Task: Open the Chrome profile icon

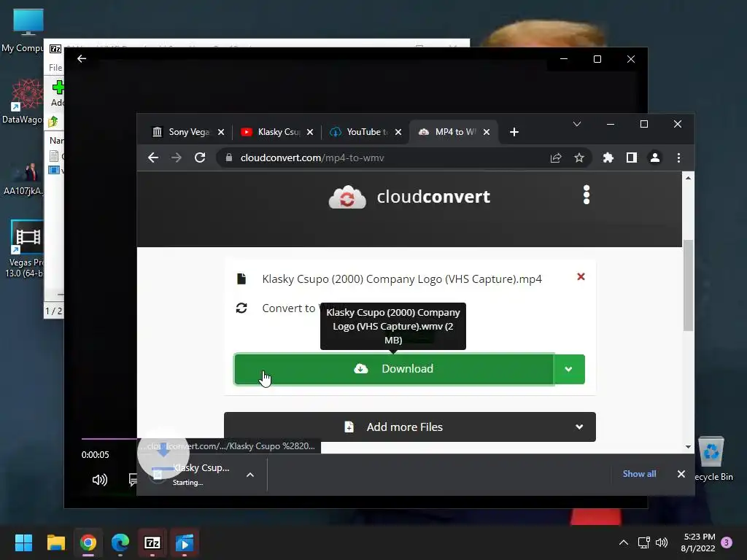Action: [655, 157]
